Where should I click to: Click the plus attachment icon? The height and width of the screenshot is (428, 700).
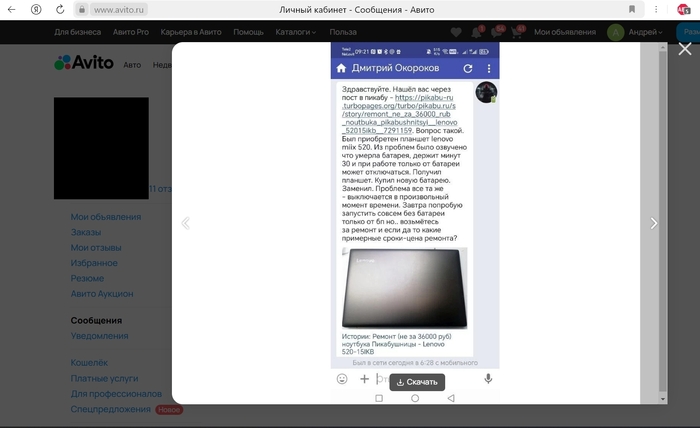[364, 379]
